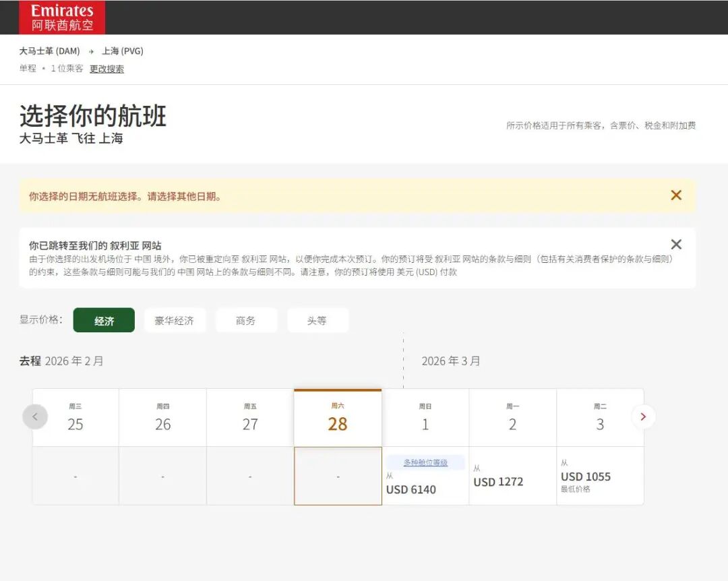This screenshot has height=581, width=728.
Task: Click the 选择你的航班 heading
Action: pyautogui.click(x=93, y=116)
